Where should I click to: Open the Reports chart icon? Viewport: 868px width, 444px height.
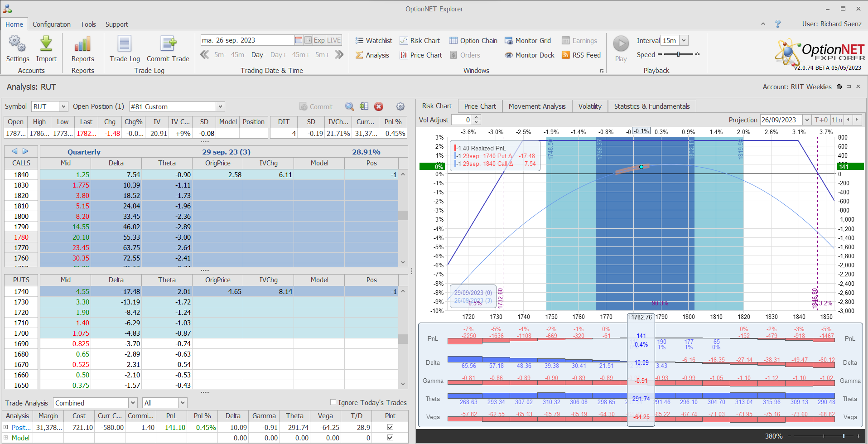(x=82, y=44)
